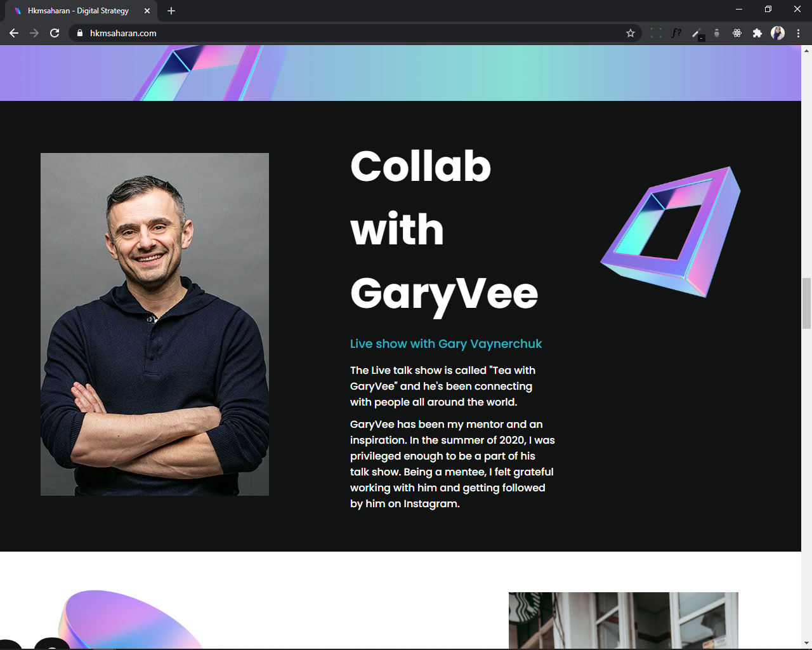
Task: View site security lock information
Action: tap(80, 33)
